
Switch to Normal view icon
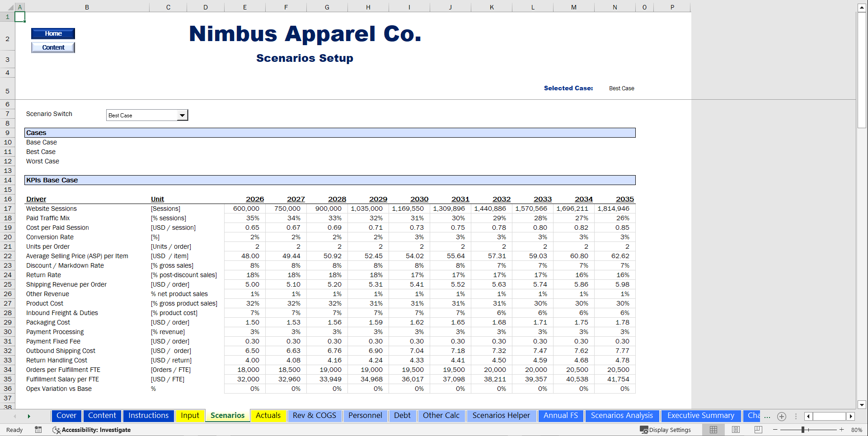713,430
